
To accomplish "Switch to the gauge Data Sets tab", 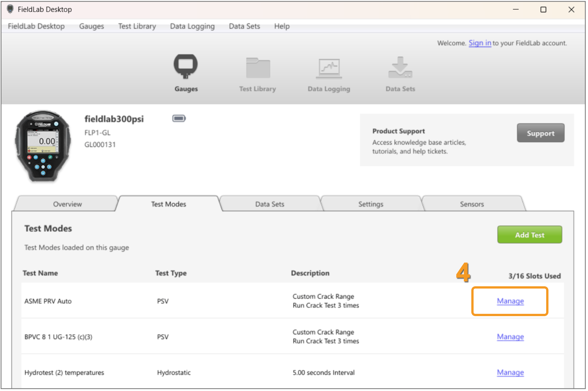I will tap(270, 204).
